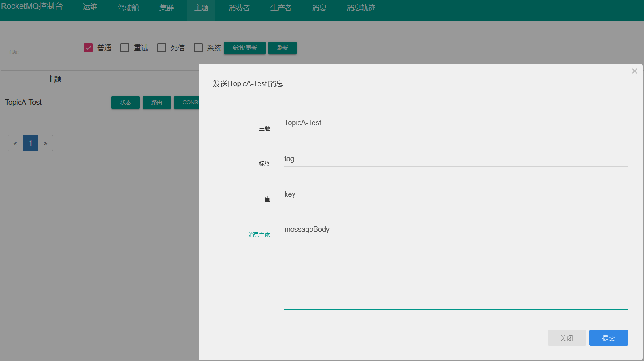Click the 路由 button for TopicA-Test
The width and height of the screenshot is (644, 361).
click(157, 103)
